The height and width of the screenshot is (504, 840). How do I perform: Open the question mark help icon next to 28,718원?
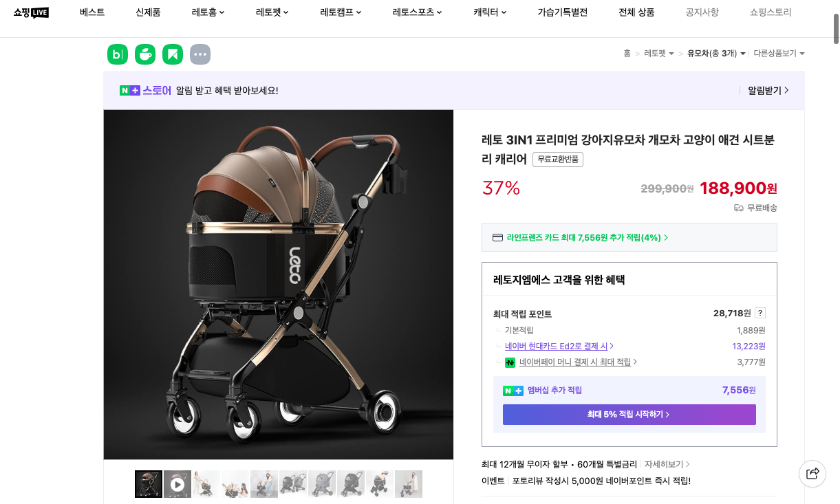click(759, 313)
